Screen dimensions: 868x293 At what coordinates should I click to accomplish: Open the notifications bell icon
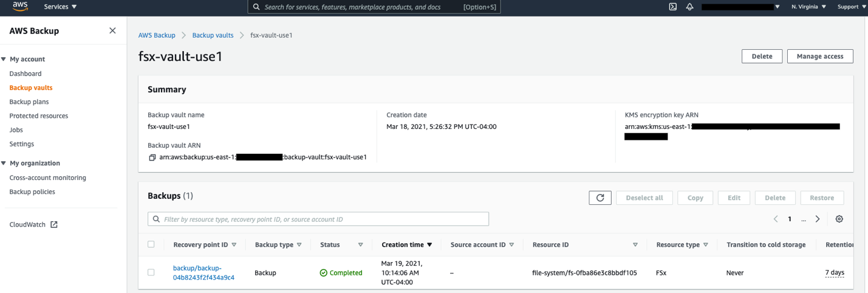(x=689, y=7)
